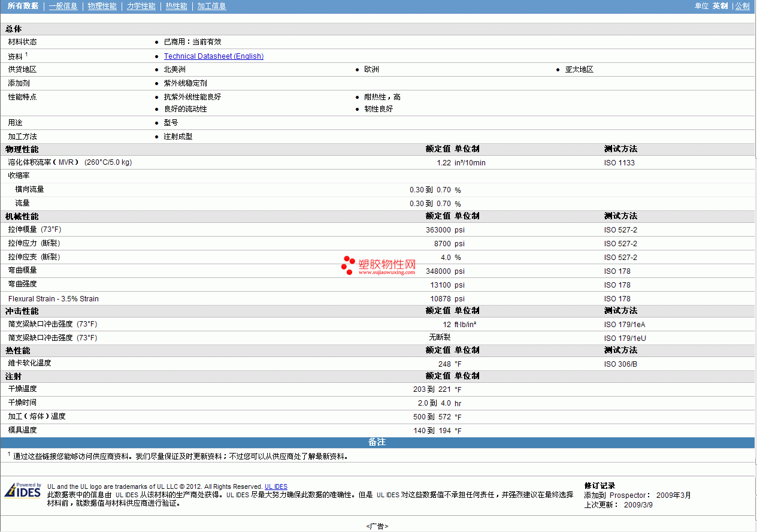The width and height of the screenshot is (757, 532).
Task: Click the 拉伸应变 (断裂) row label
Action: pos(34,257)
